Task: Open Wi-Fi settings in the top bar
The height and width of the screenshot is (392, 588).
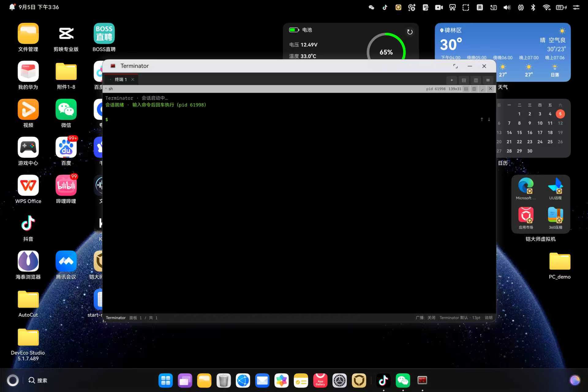Action: [x=547, y=7]
